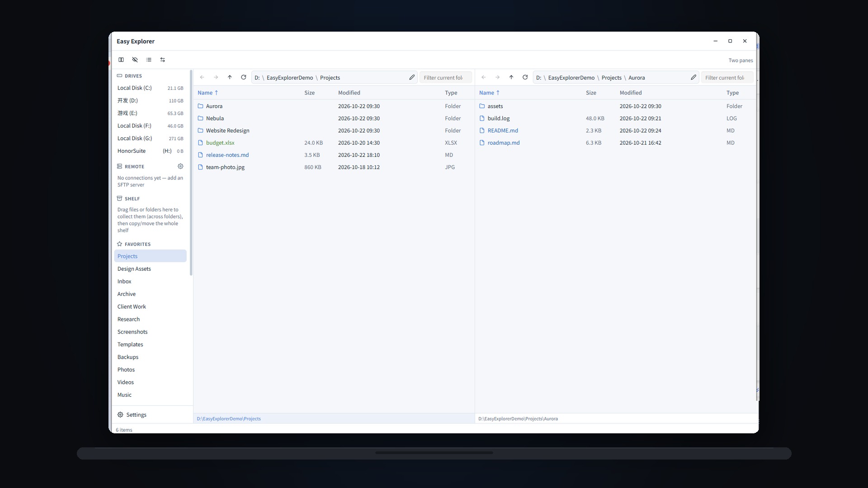
Task: Go back in the left pane
Action: coord(202,77)
